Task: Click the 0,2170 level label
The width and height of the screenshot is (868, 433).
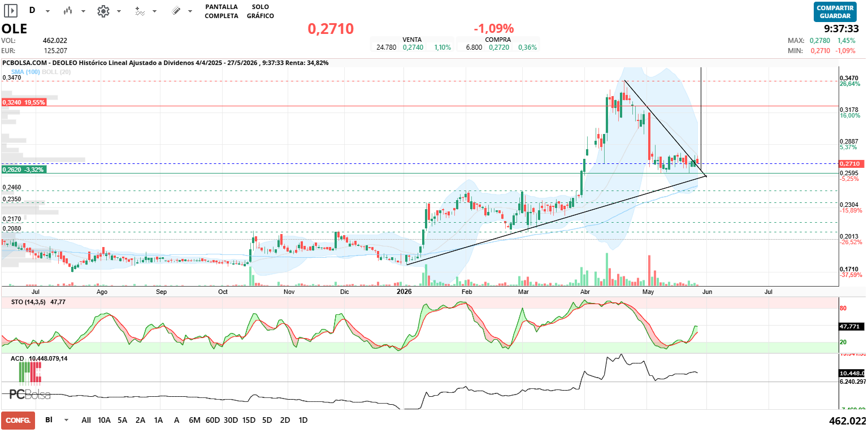Action: tap(12, 219)
